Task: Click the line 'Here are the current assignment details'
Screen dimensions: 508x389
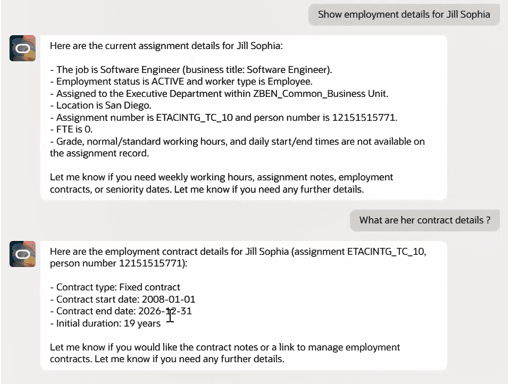Action: tap(166, 46)
